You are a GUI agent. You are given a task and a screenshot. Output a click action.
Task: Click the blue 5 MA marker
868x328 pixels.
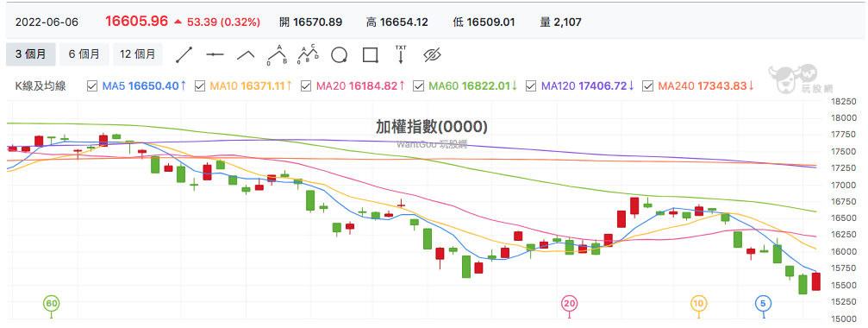click(x=764, y=303)
